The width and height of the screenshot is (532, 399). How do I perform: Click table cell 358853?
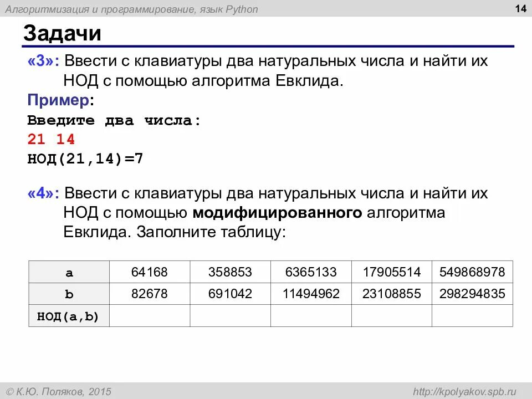(231, 272)
